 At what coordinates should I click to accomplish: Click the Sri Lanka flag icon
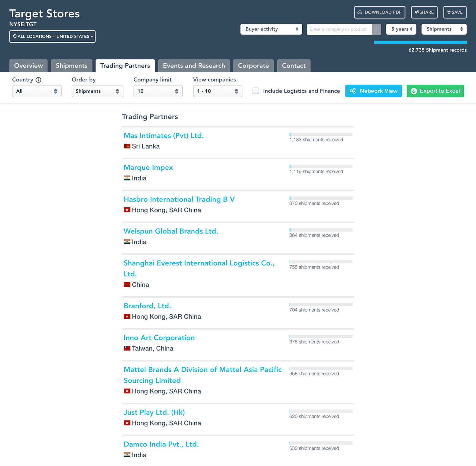coord(127,146)
